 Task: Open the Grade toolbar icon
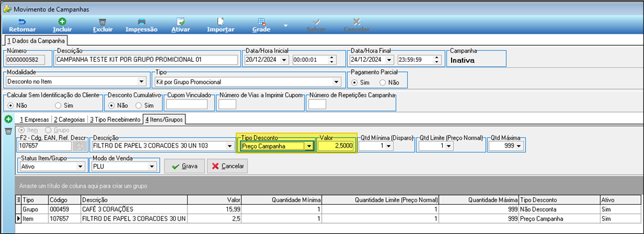pos(261,22)
